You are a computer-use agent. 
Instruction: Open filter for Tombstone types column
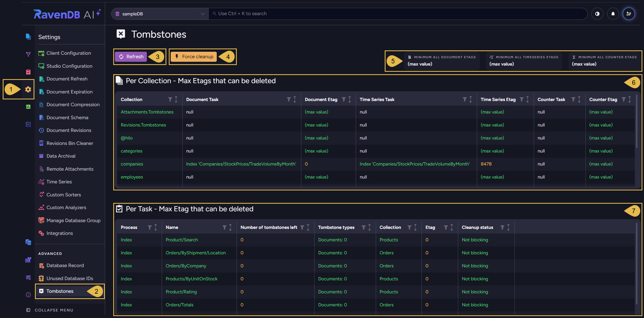pyautogui.click(x=364, y=227)
